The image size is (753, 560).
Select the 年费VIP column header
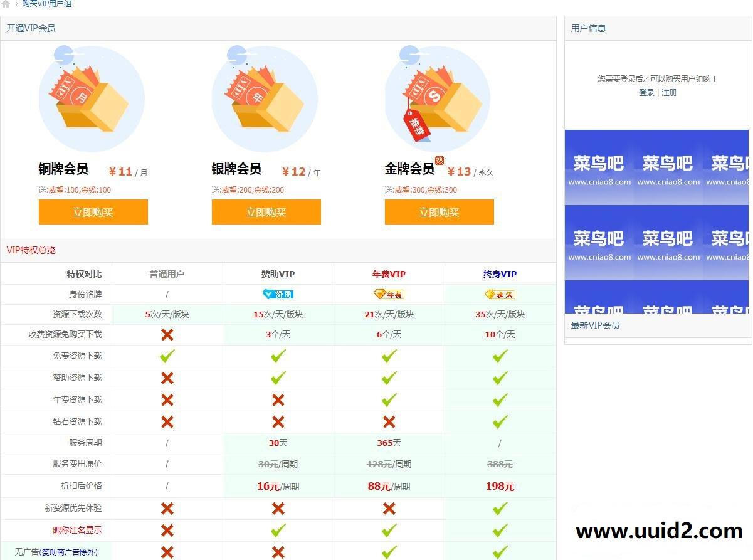click(389, 274)
